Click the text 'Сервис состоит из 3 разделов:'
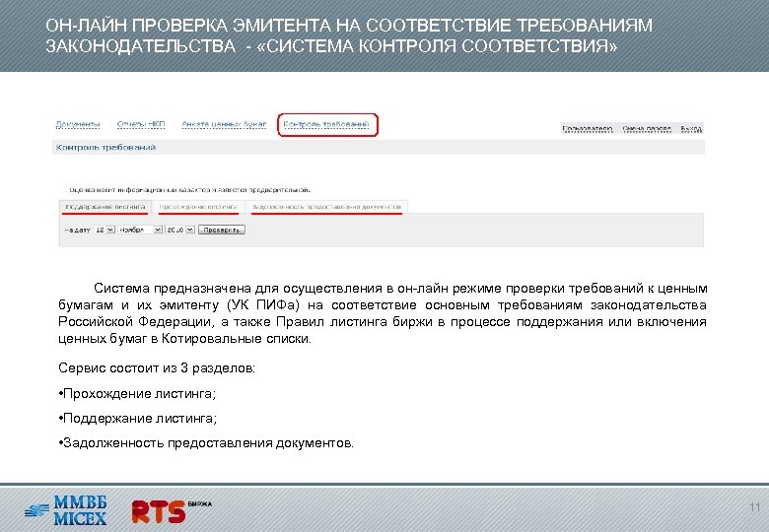Screen dimensions: 769x532 (x=157, y=367)
